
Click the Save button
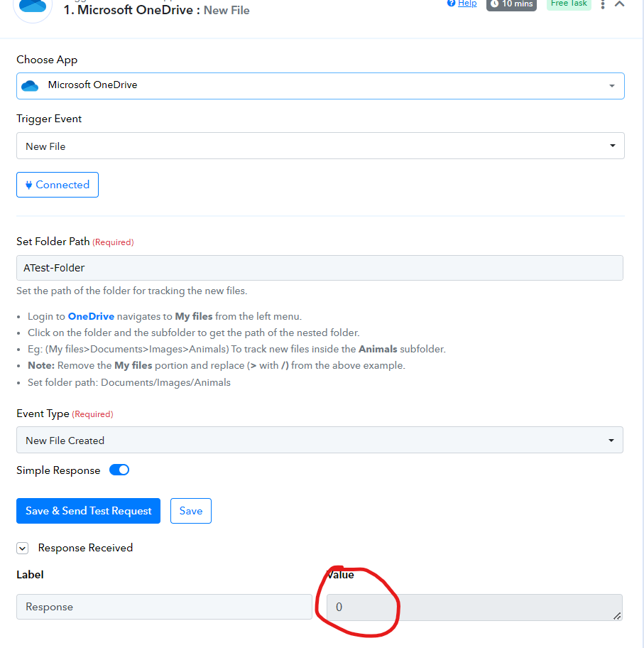tap(191, 511)
